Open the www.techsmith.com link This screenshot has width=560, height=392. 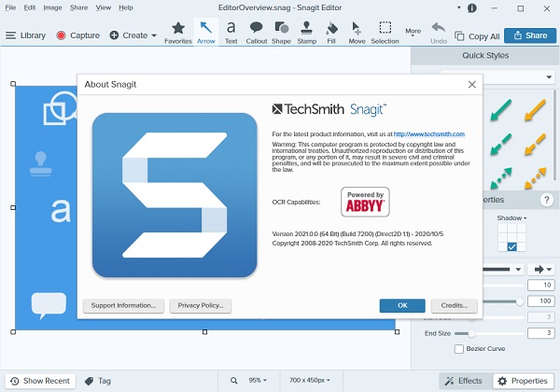428,133
